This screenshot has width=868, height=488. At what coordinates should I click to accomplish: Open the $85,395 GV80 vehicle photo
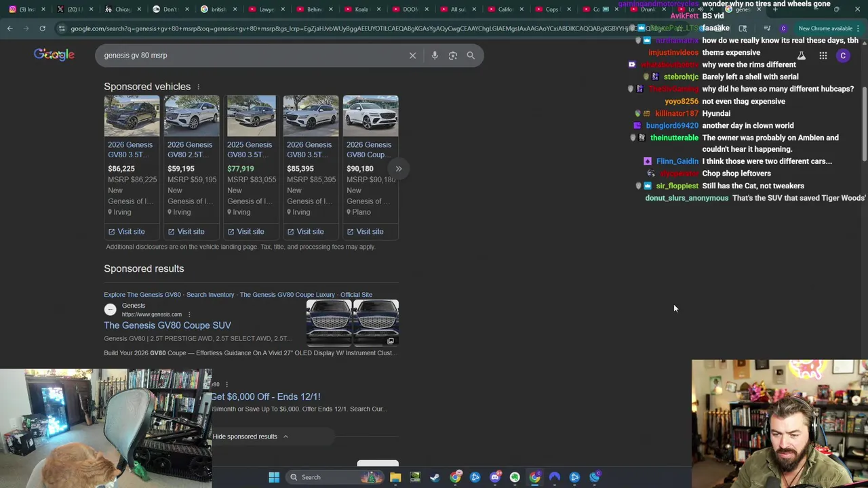[x=311, y=116]
